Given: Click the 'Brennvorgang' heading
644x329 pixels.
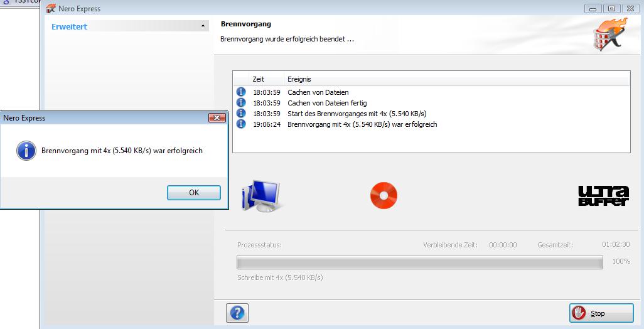Looking at the screenshot, I should (x=246, y=24).
